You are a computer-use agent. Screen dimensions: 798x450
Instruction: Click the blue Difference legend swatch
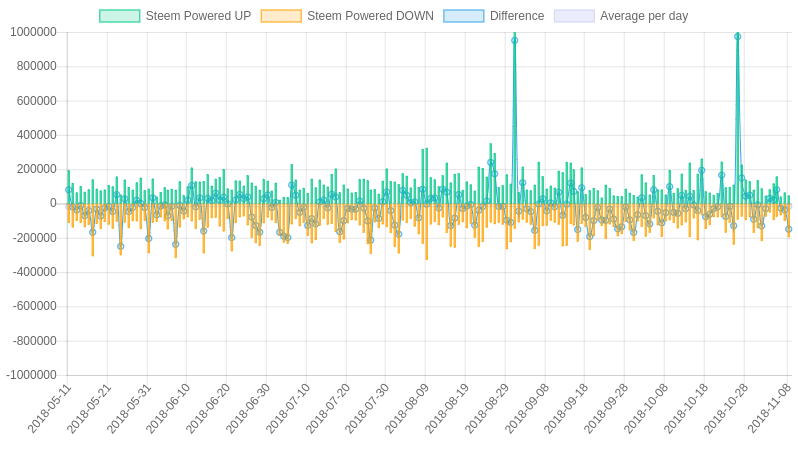464,16
